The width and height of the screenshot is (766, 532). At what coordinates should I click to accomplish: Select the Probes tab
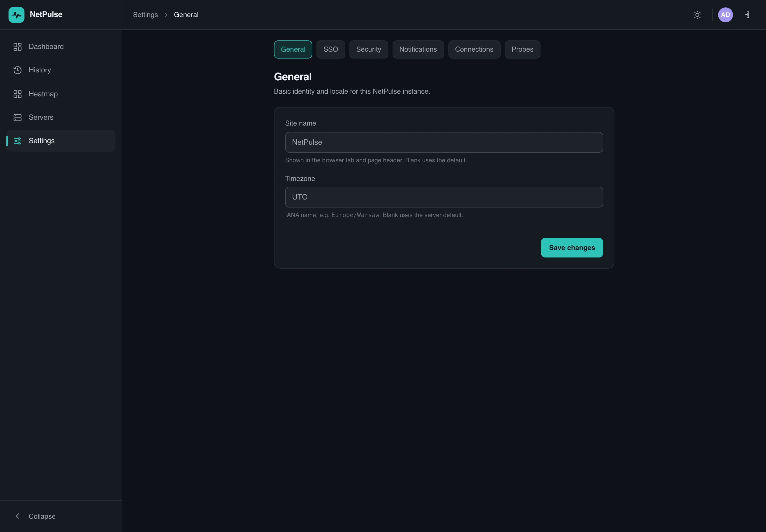click(522, 49)
